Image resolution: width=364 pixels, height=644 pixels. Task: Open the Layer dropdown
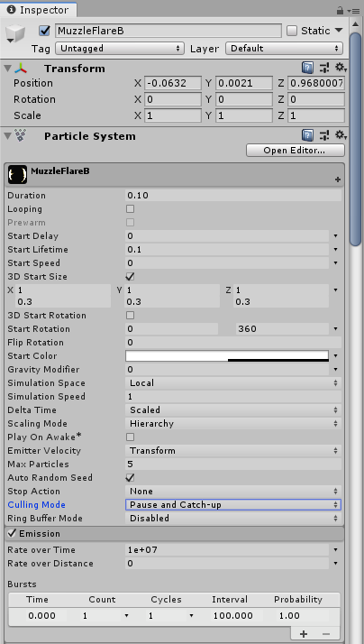[x=284, y=49]
